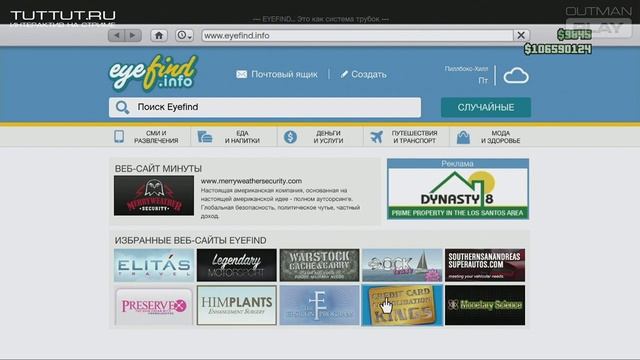Click the airplane travel icon
This screenshot has width=640, height=360.
pos(376,137)
